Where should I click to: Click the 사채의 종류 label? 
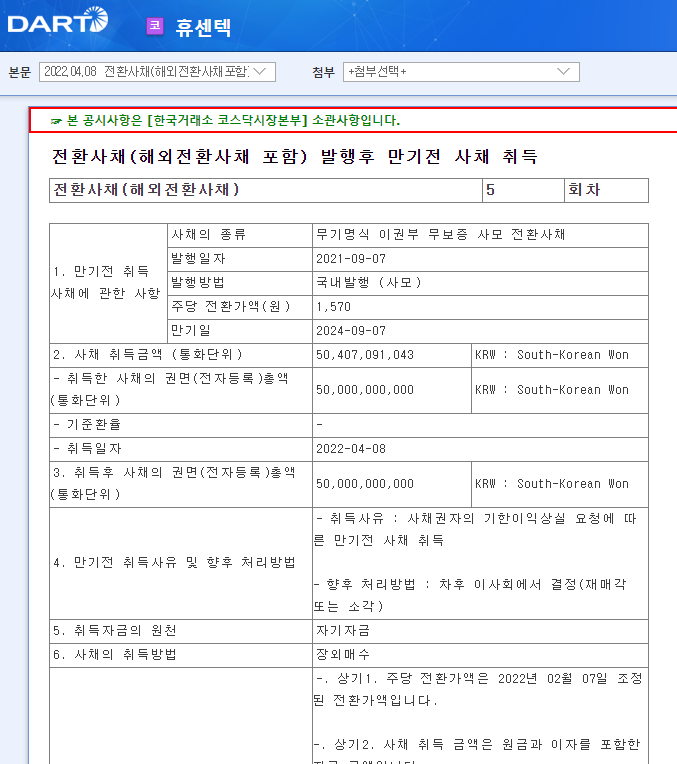point(208,235)
